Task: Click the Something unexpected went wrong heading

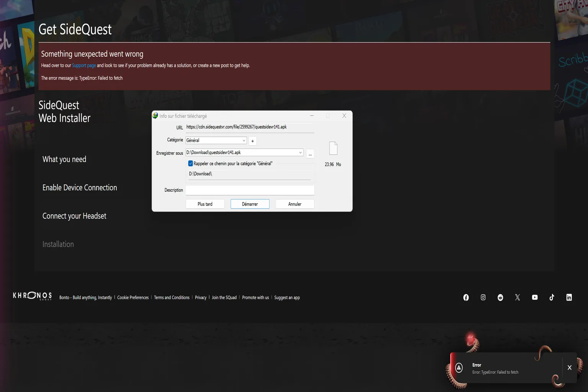Action: coord(92,54)
